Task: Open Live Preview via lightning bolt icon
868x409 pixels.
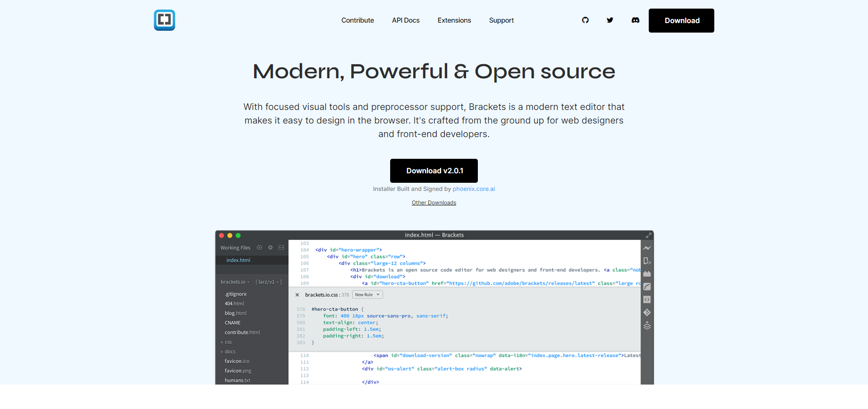Action: tap(647, 247)
